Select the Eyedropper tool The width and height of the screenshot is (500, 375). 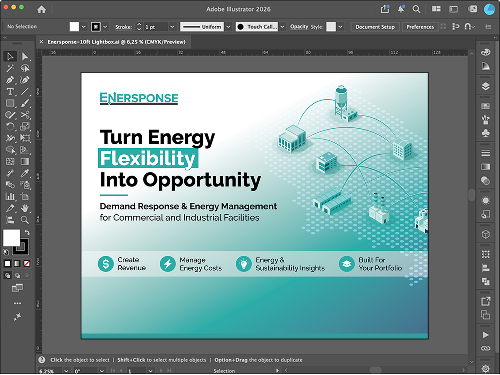pos(25,173)
